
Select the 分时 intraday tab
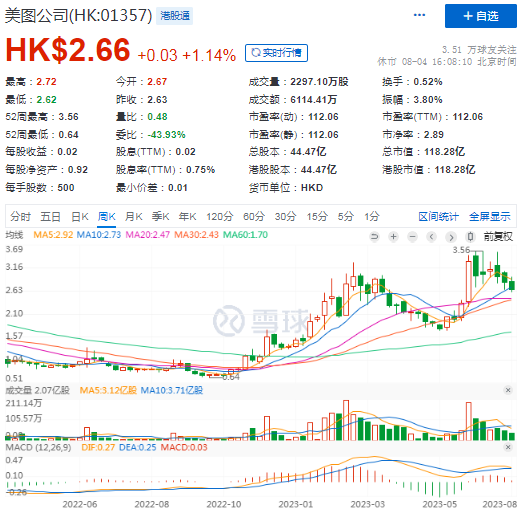(x=20, y=217)
